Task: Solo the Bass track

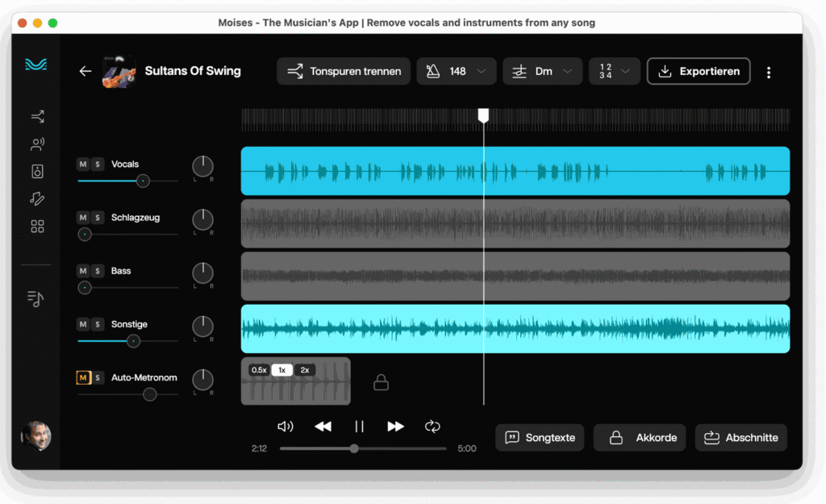Action: coord(98,271)
